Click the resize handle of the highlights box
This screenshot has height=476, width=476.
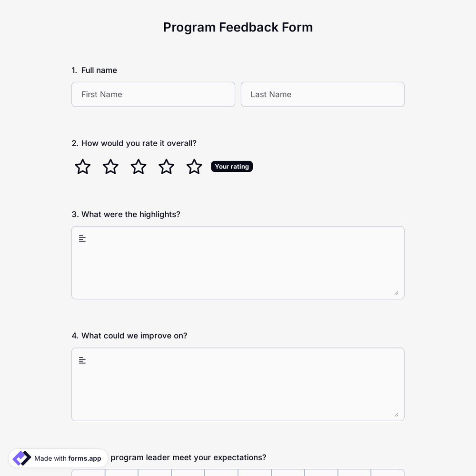[397, 293]
